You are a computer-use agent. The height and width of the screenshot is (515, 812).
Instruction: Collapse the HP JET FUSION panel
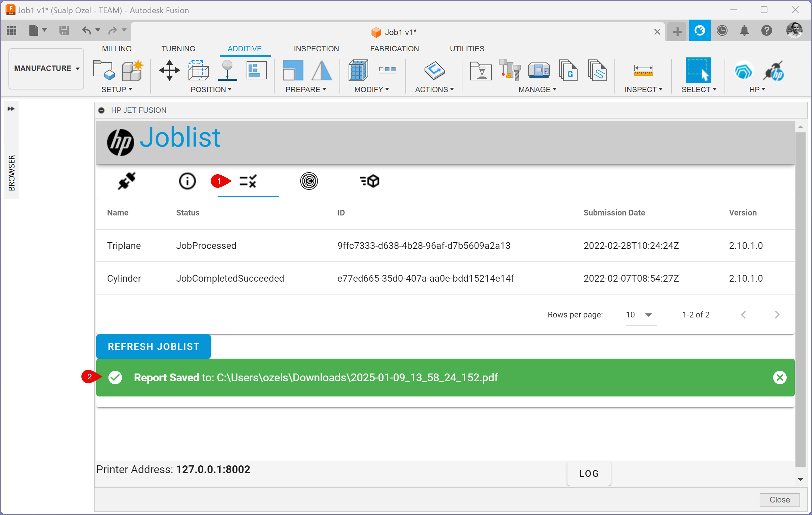[101, 110]
